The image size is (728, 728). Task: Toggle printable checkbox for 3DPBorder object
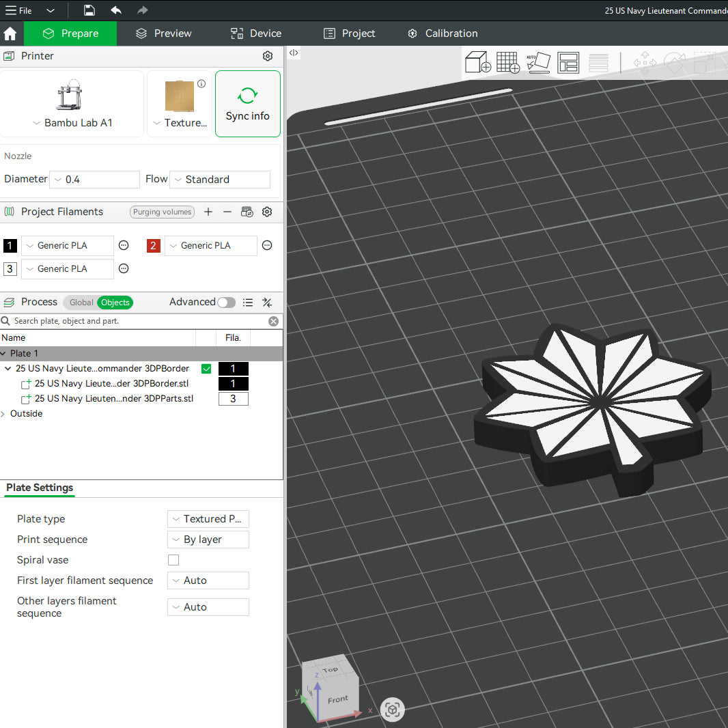(x=207, y=369)
